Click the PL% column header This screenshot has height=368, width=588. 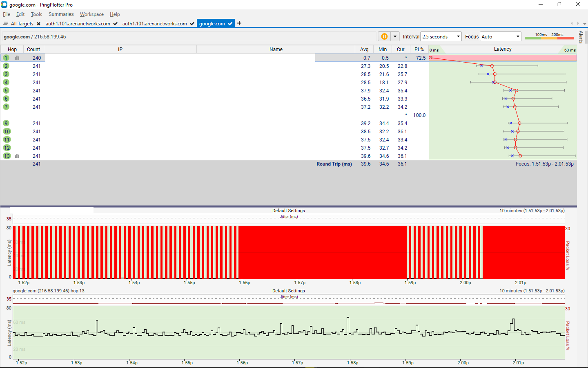pyautogui.click(x=419, y=49)
